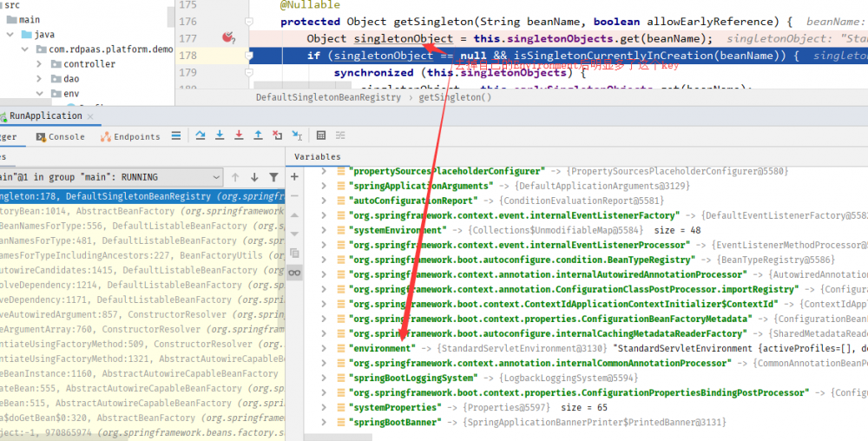Expand the controller package folder

coord(42,63)
